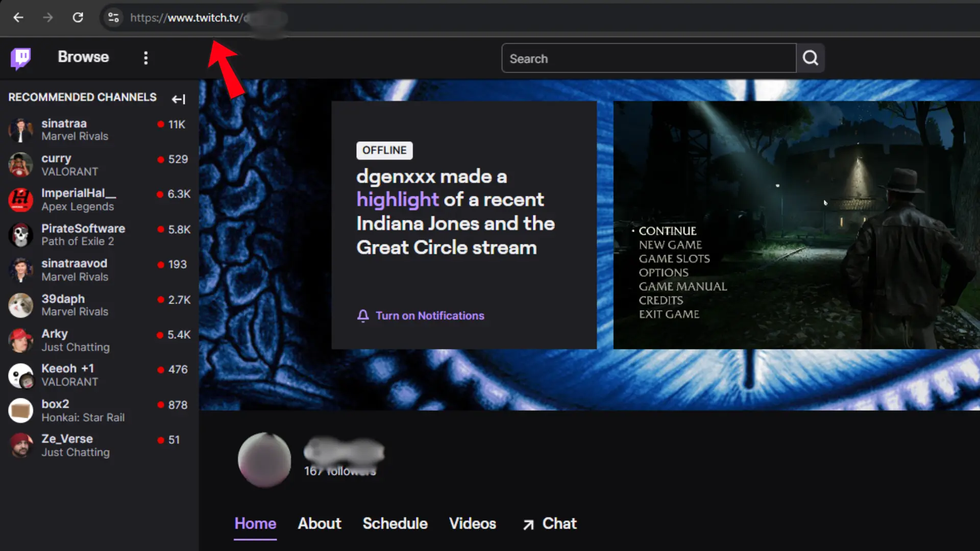Viewport: 980px width, 551px height.
Task: Switch to the About tab
Action: (320, 524)
